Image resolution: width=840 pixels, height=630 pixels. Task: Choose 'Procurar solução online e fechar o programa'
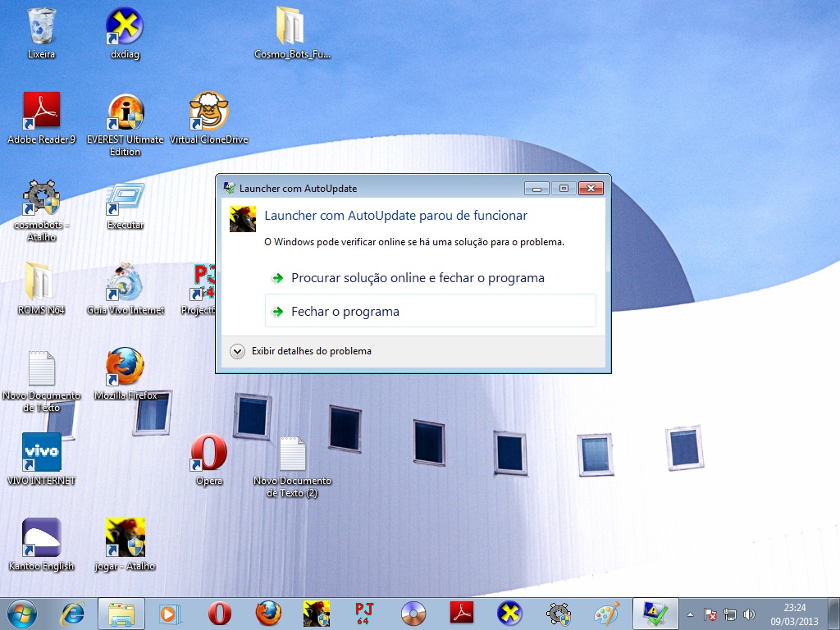[x=417, y=278]
